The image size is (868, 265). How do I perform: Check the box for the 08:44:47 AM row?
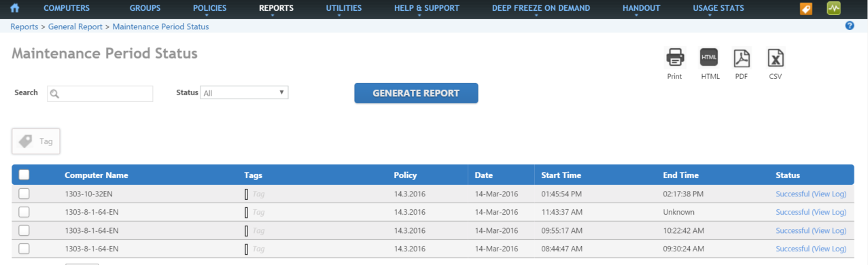[x=24, y=248]
